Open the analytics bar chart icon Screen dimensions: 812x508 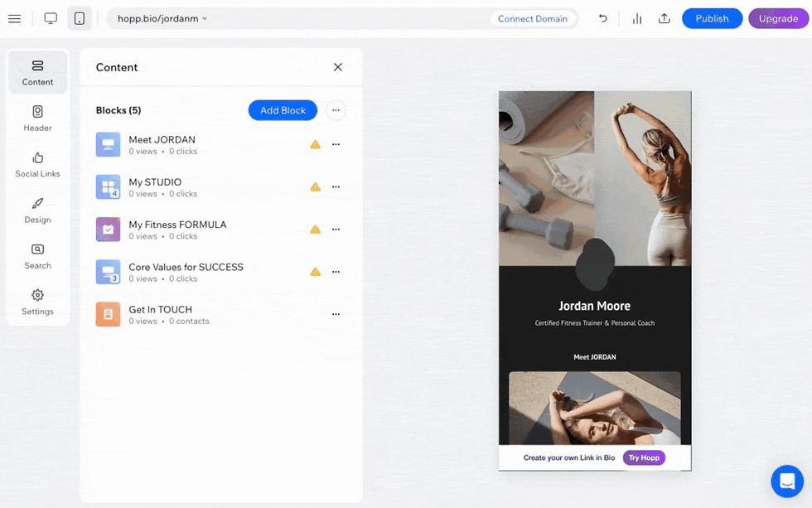coord(637,18)
